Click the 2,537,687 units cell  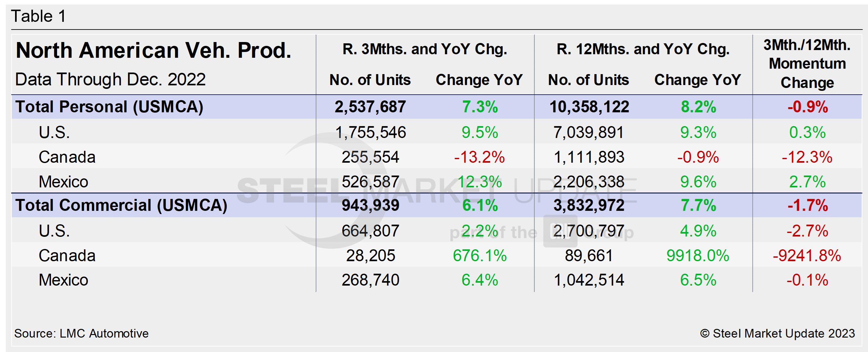[x=370, y=107]
